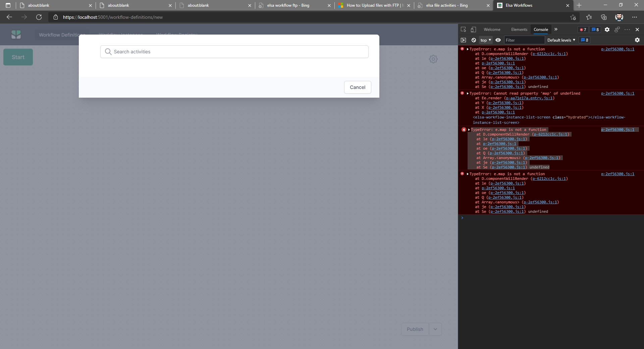Select the Console tab
Image resolution: width=644 pixels, height=349 pixels.
[x=541, y=30]
